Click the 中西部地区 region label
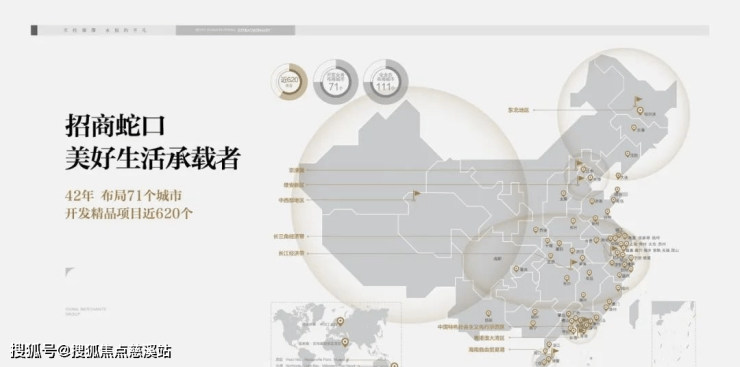The height and width of the screenshot is (367, 740). coord(291,200)
